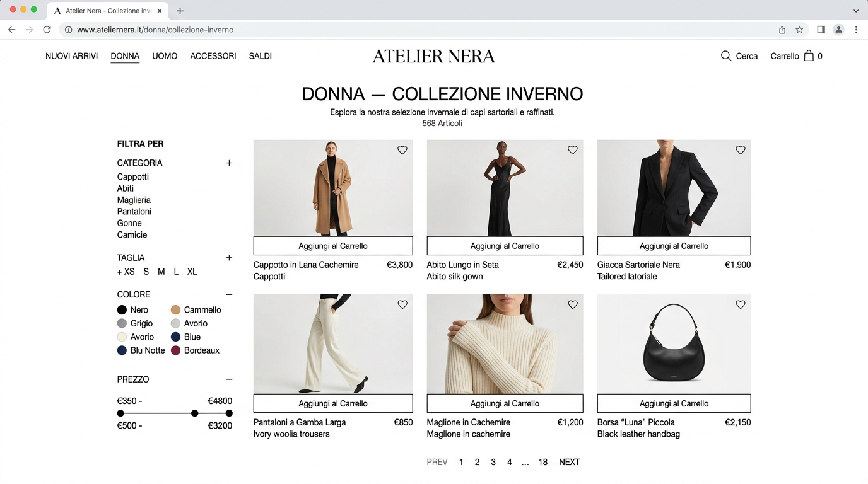Filter category by Cappotti
Image resolution: width=868 pixels, height=484 pixels.
(133, 177)
